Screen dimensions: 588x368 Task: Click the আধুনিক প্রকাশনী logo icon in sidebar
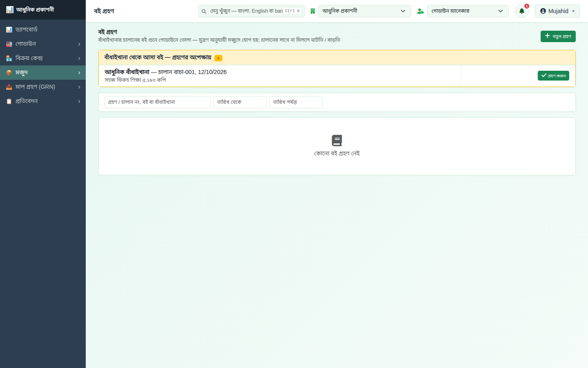click(x=10, y=10)
